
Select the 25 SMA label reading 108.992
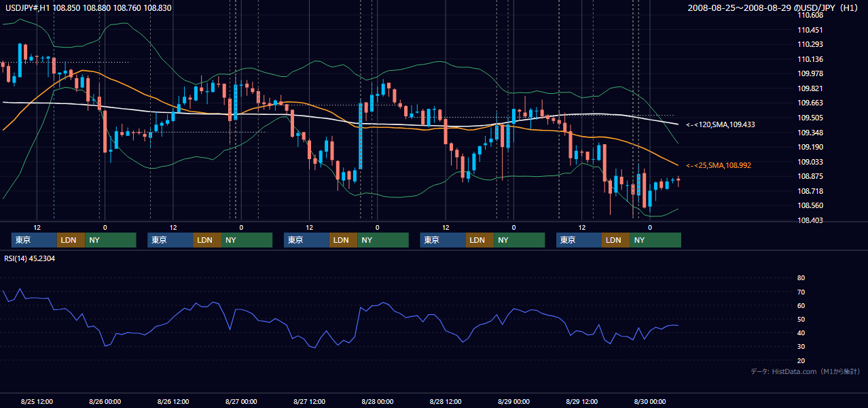point(718,165)
